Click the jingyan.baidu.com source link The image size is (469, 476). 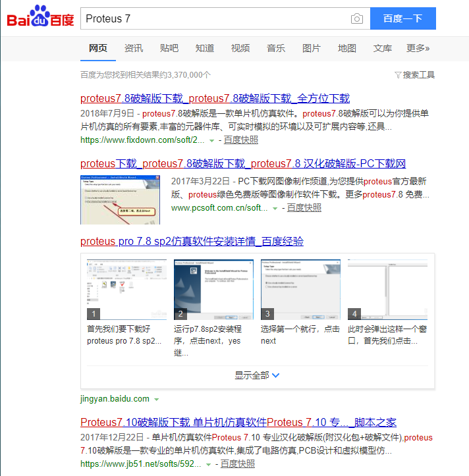[x=115, y=398]
